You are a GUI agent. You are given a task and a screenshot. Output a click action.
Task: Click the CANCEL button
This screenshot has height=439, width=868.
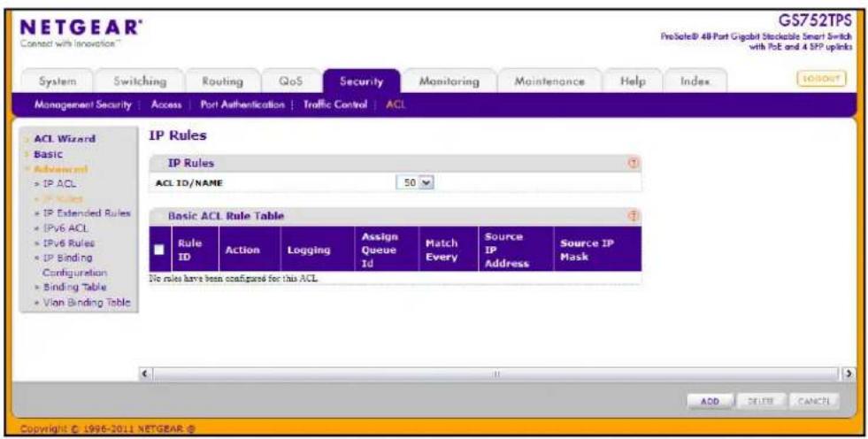coord(814,401)
